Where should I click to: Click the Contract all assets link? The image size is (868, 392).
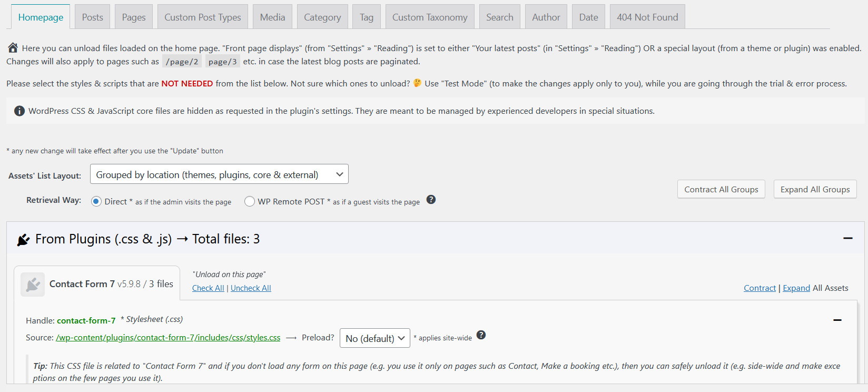click(x=759, y=288)
